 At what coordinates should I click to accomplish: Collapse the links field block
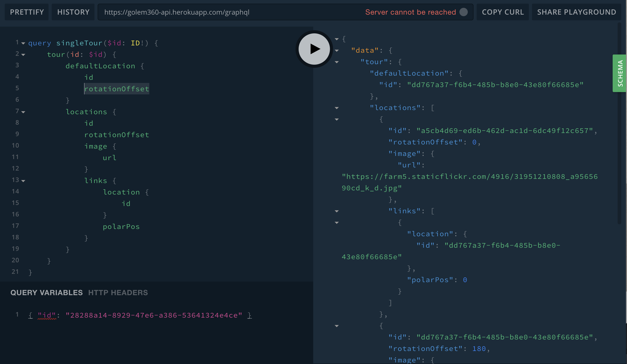click(23, 181)
